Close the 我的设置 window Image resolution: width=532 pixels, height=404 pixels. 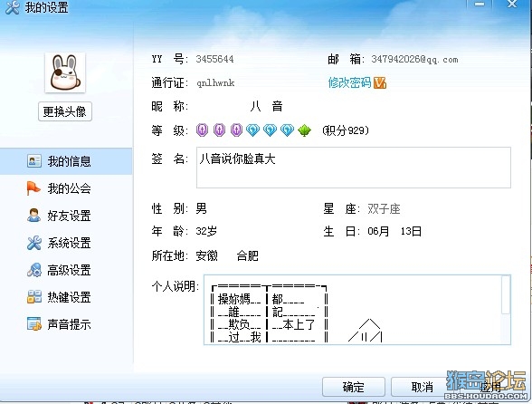point(512,5)
